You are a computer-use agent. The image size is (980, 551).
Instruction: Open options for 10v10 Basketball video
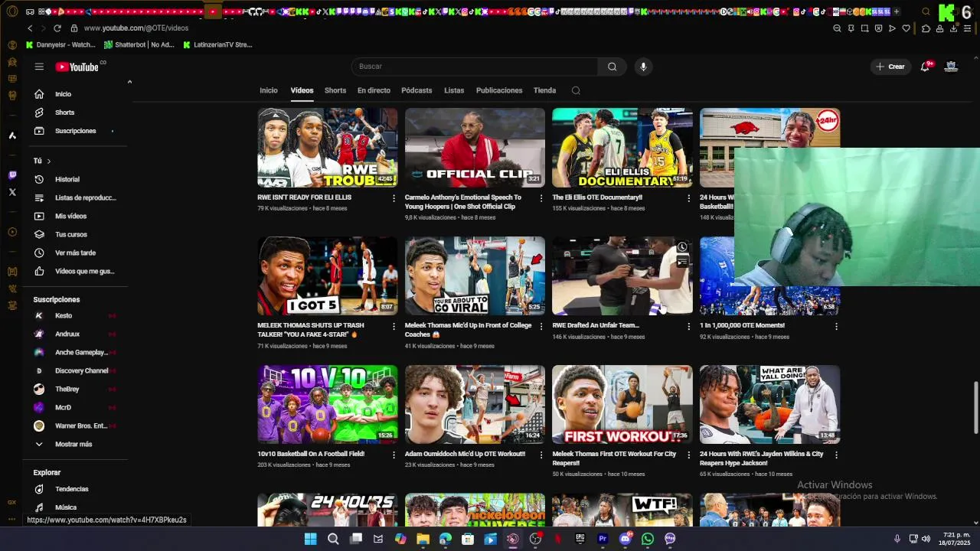pyautogui.click(x=394, y=455)
